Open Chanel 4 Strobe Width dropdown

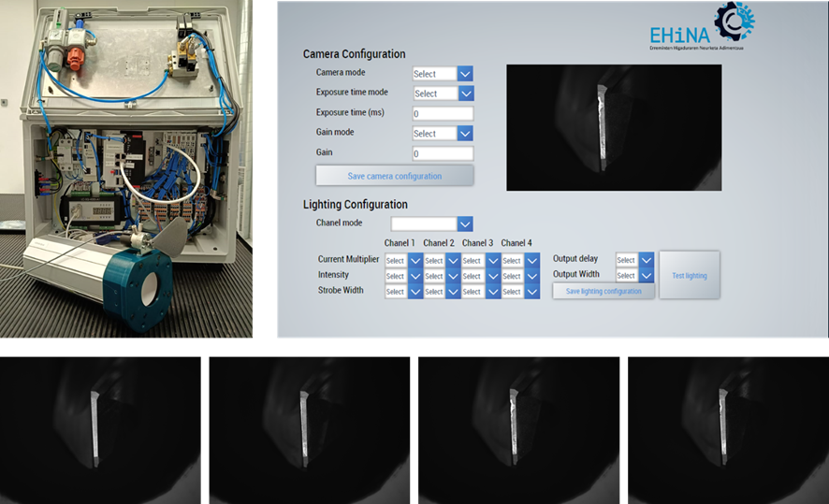(520, 292)
